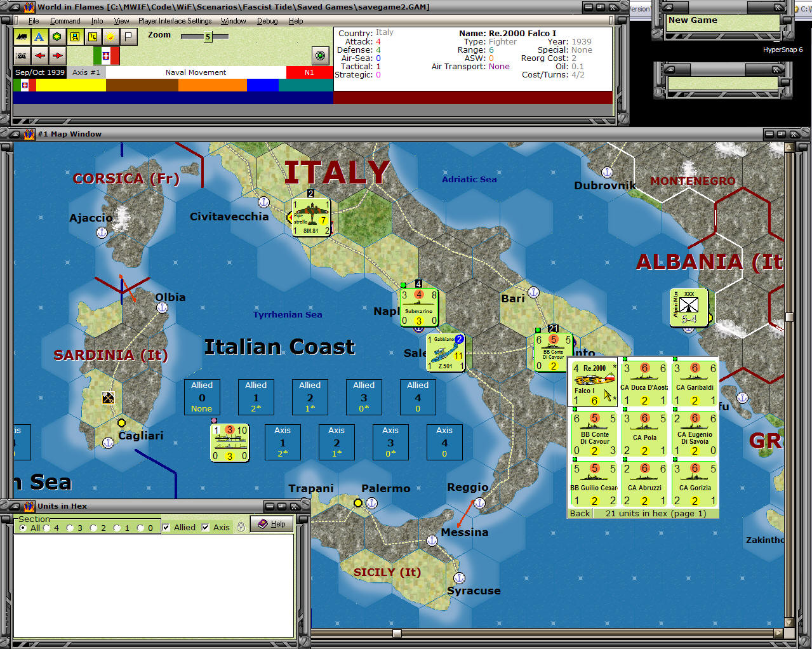Click the green hexagon toolbar icon
Image resolution: width=812 pixels, height=649 pixels.
[x=57, y=37]
